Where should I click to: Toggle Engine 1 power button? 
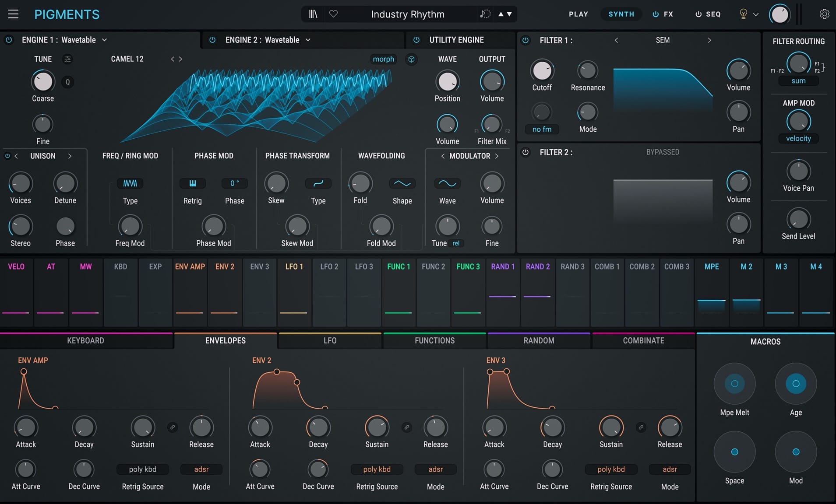pos(9,40)
